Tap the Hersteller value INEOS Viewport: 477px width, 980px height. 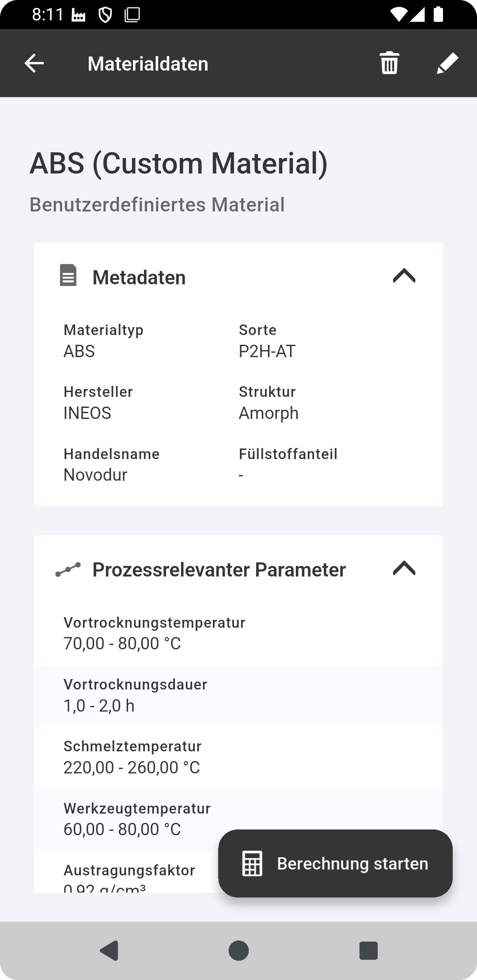click(87, 413)
